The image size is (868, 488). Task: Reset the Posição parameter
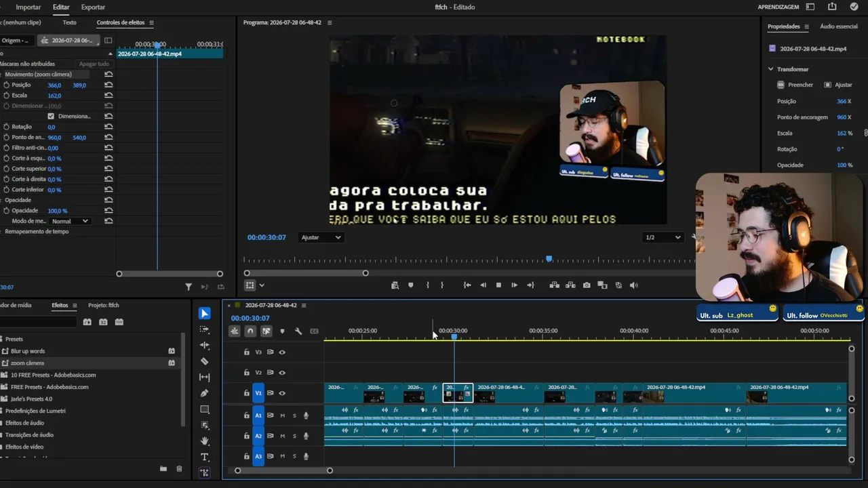(x=108, y=85)
